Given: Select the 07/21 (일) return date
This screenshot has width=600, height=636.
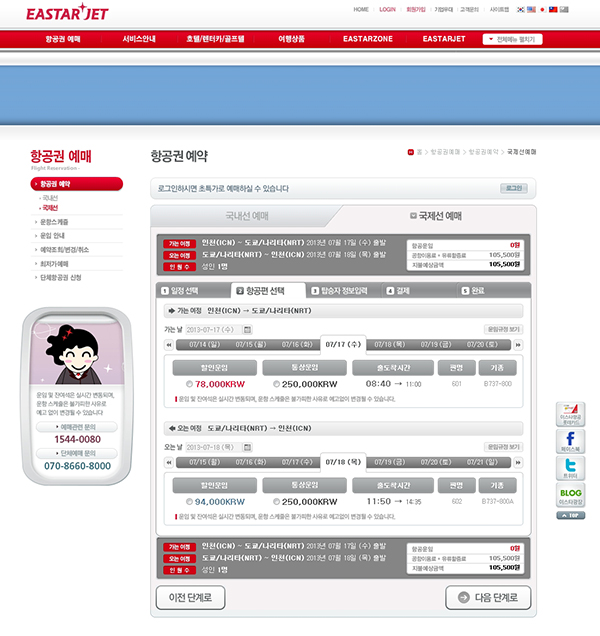Looking at the screenshot, I should 482,462.
